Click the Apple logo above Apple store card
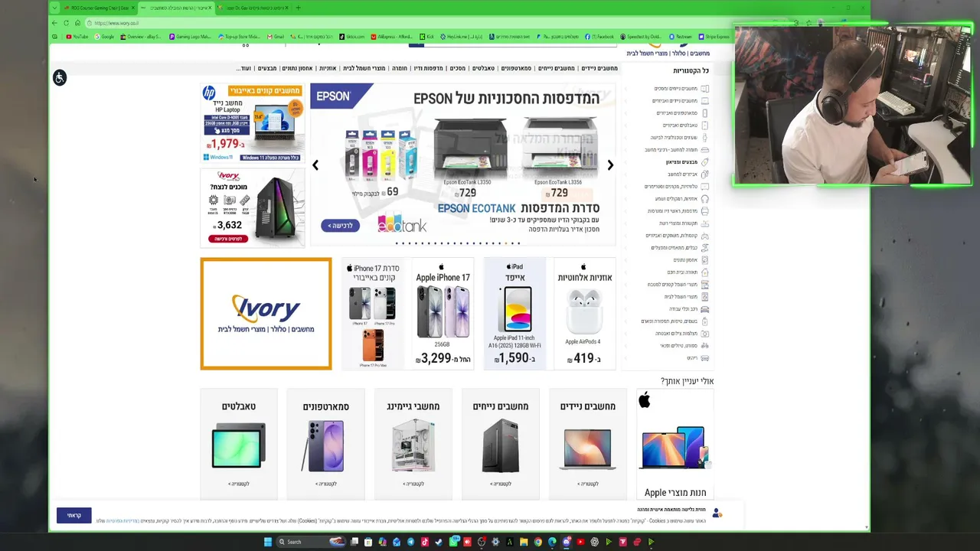This screenshot has height=551, width=980. (645, 399)
